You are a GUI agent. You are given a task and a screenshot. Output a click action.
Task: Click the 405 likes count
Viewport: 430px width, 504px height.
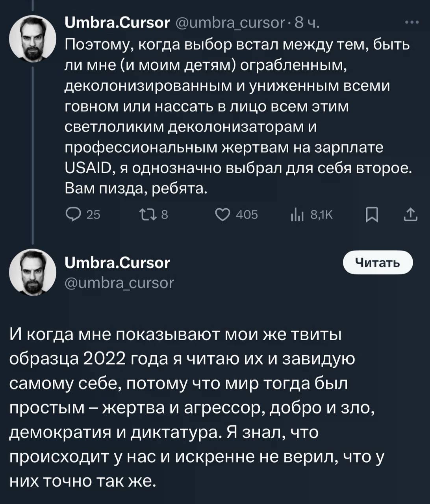click(x=247, y=215)
